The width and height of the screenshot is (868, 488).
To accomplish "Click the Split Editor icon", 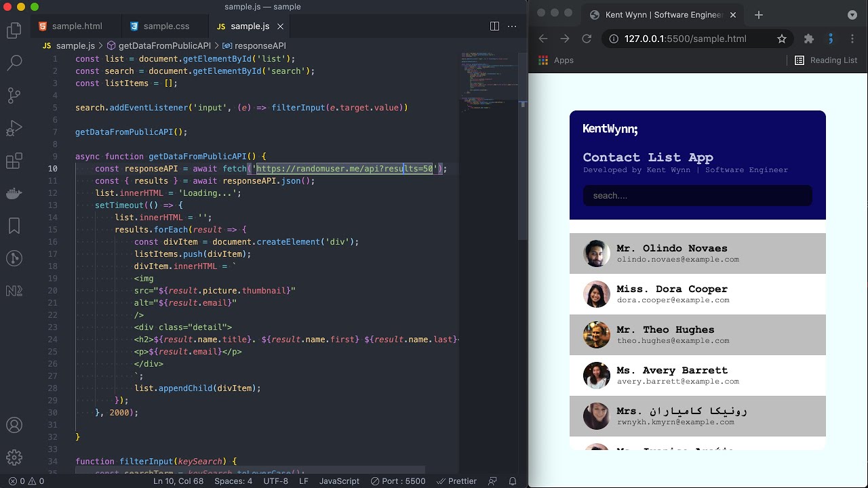I will (494, 26).
